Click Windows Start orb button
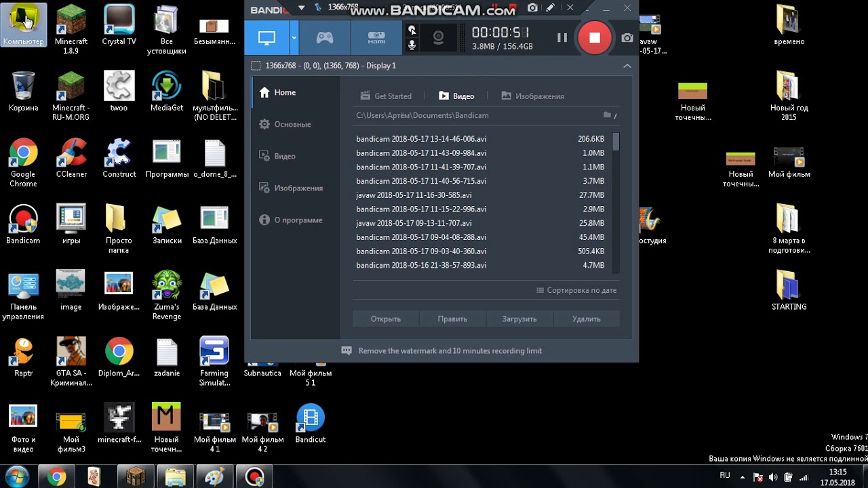The width and height of the screenshot is (868, 488). 17,476
